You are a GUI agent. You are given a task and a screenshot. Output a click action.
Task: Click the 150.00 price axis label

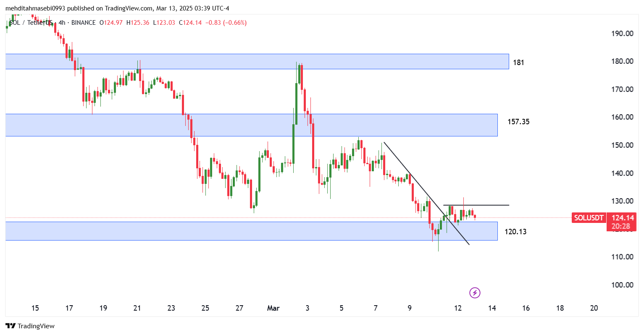[x=623, y=145]
